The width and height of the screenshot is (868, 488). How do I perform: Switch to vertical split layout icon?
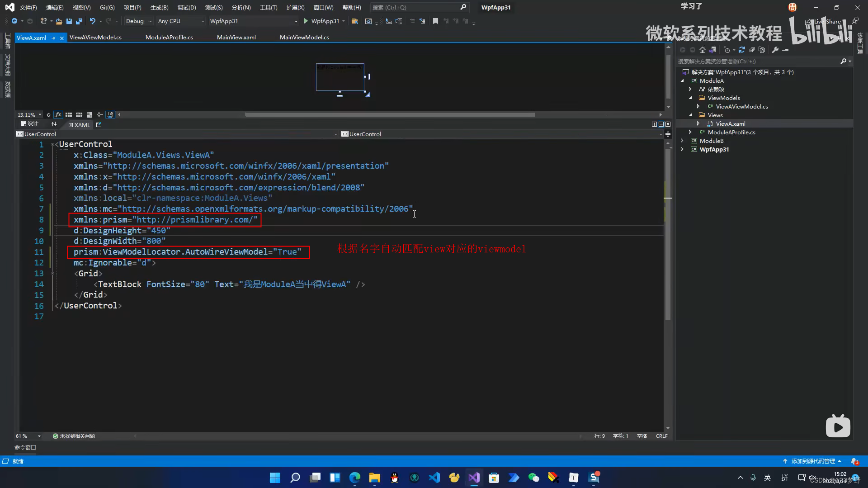coord(654,124)
